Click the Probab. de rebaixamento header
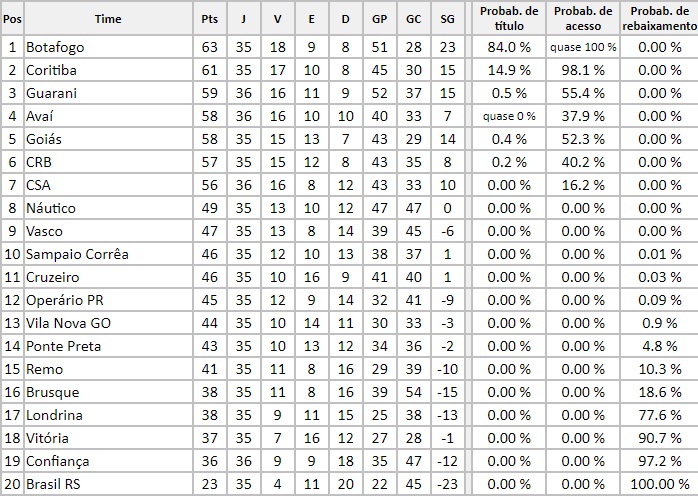The height and width of the screenshot is (501, 698). pos(659,19)
